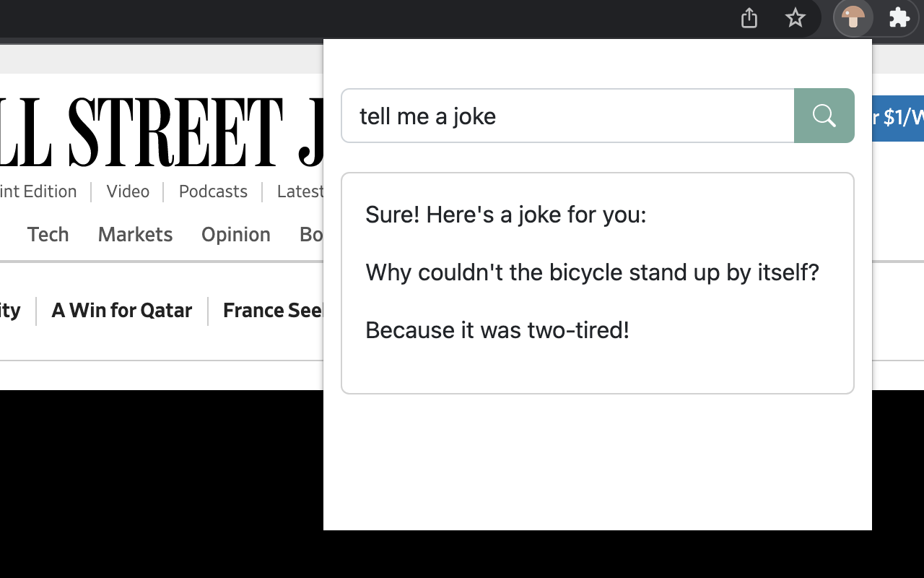
Task: Read the 'A Win for Qatar' headline
Action: point(121,310)
